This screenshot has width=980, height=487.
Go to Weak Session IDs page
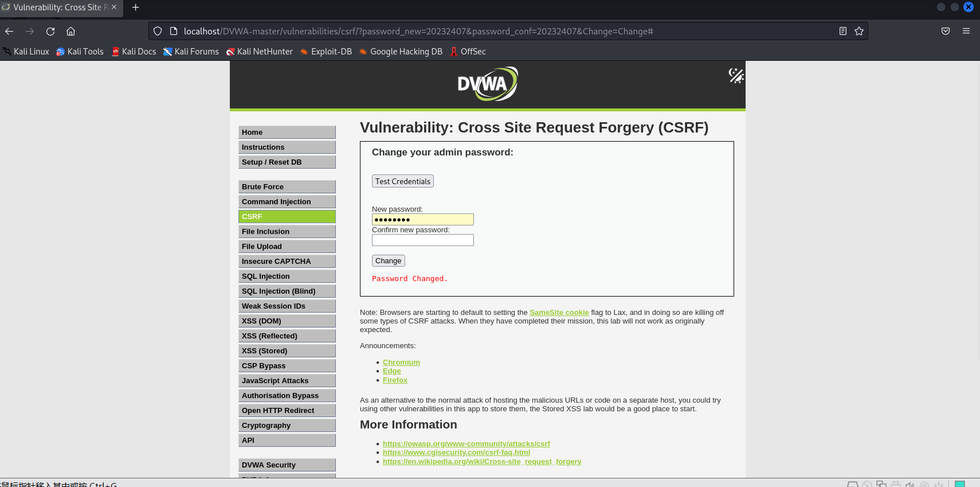point(287,306)
